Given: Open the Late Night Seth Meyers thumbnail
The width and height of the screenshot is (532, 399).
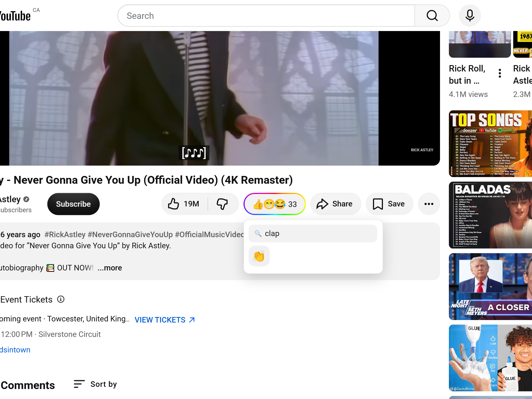Looking at the screenshot, I should (490, 287).
